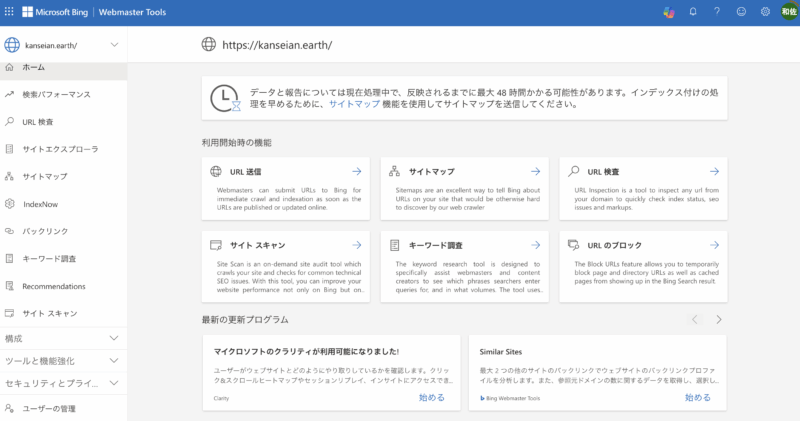This screenshot has height=421, width=800.
Task: Click the サイトマップ card tree icon
Action: click(394, 171)
